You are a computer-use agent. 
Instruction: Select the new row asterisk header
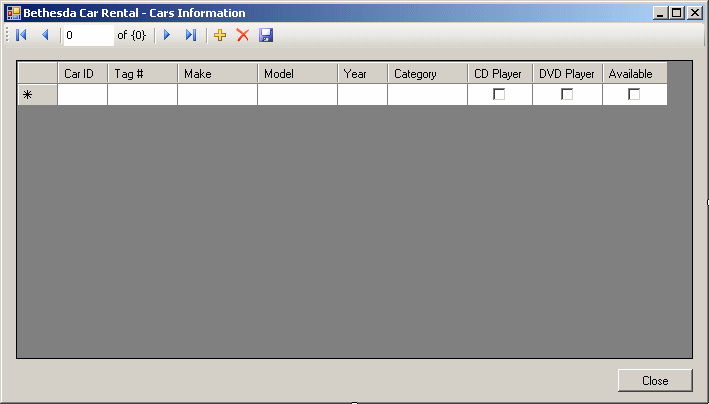38,95
